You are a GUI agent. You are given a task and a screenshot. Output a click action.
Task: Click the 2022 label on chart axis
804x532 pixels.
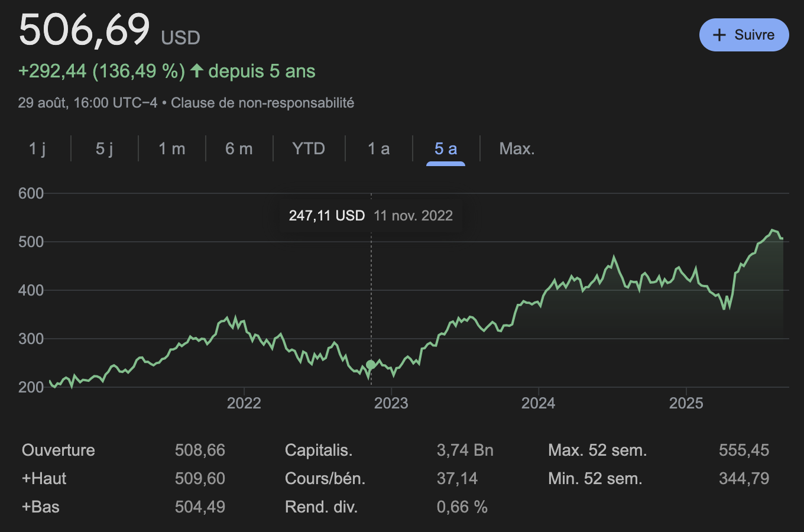pyautogui.click(x=244, y=403)
